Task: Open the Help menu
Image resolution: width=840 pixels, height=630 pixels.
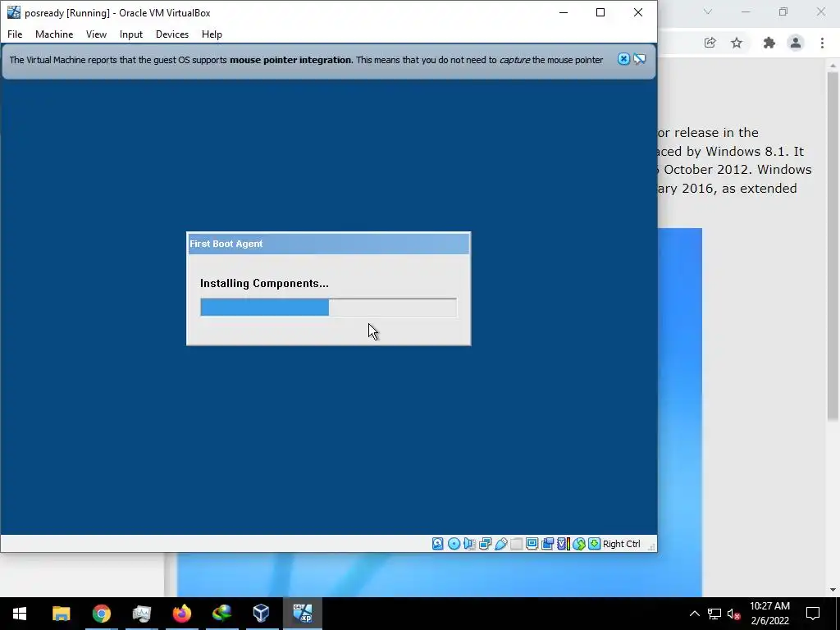Action: 212,34
